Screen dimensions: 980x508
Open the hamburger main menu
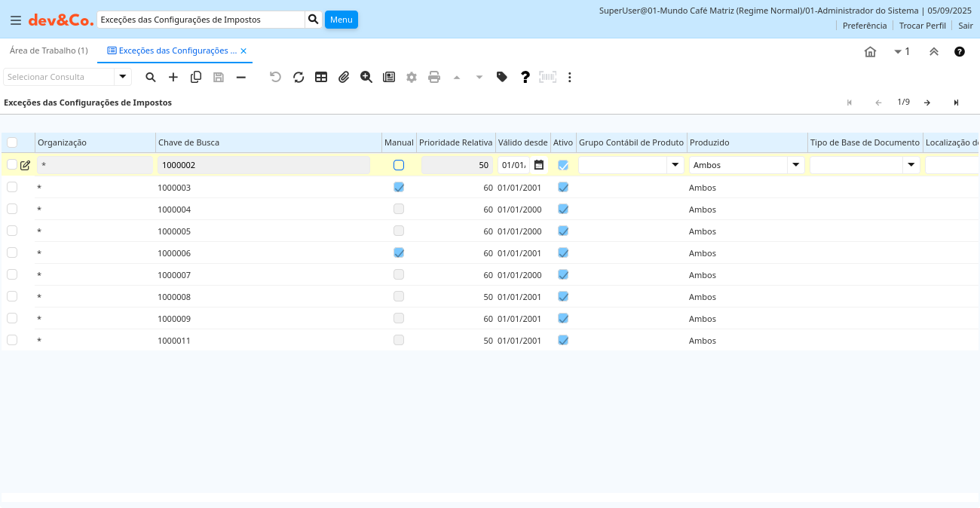click(x=16, y=20)
